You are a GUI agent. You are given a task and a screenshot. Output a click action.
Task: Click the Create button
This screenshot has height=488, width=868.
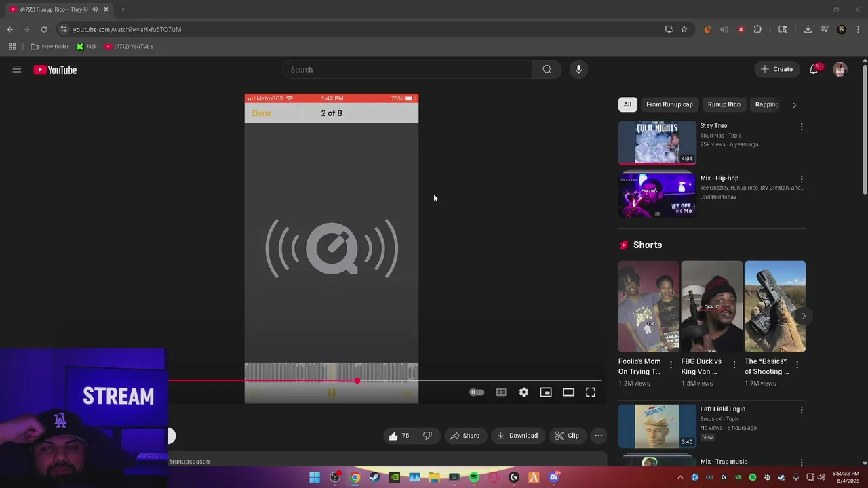click(x=776, y=69)
